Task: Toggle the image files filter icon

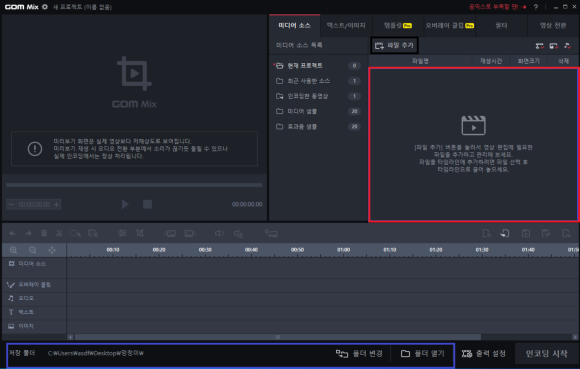Action: tap(553, 46)
